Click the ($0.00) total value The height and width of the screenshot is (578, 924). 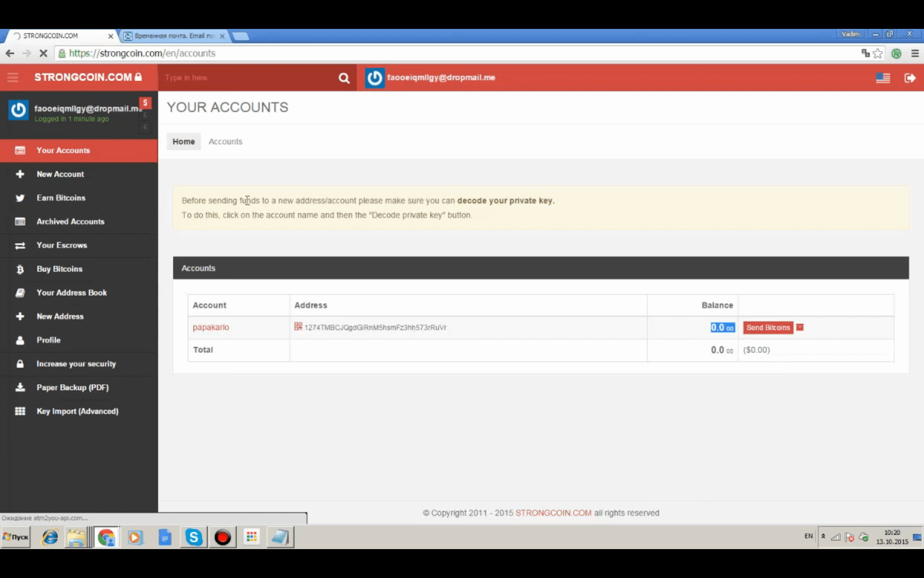(757, 350)
